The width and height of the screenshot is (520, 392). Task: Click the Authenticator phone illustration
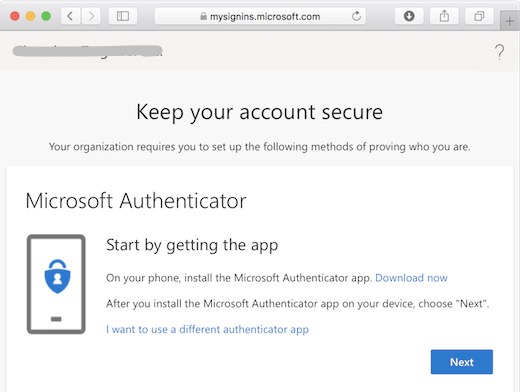click(56, 284)
